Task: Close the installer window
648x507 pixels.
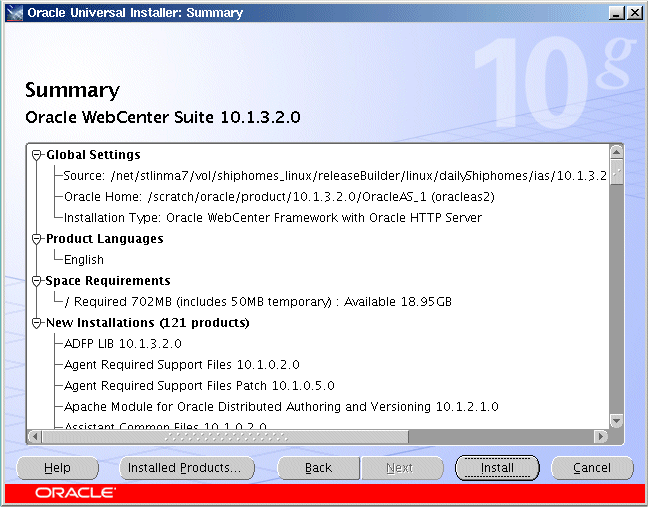Action: pyautogui.click(x=634, y=13)
